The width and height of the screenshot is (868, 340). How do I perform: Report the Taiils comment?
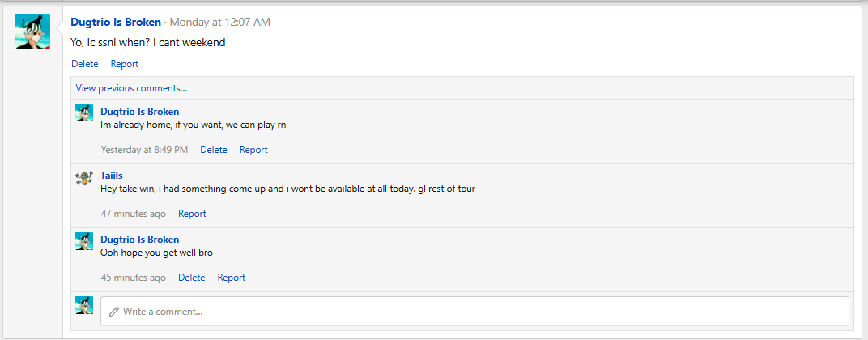(x=192, y=214)
